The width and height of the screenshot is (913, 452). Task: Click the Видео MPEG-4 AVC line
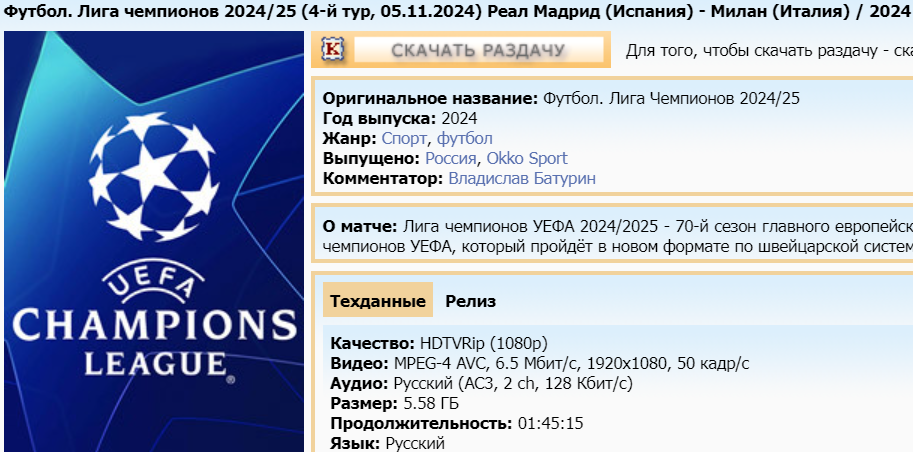pyautogui.click(x=540, y=363)
